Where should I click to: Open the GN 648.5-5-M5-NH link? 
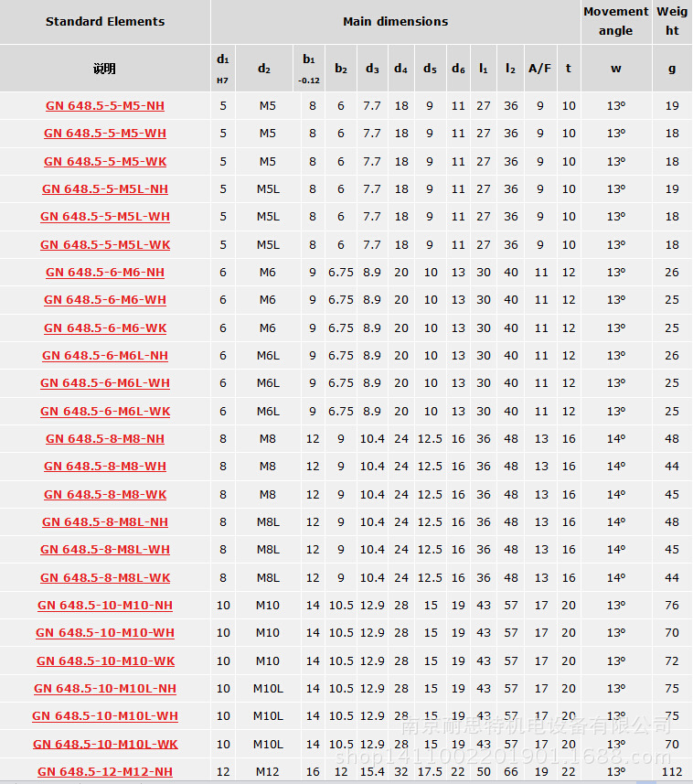click(x=105, y=105)
